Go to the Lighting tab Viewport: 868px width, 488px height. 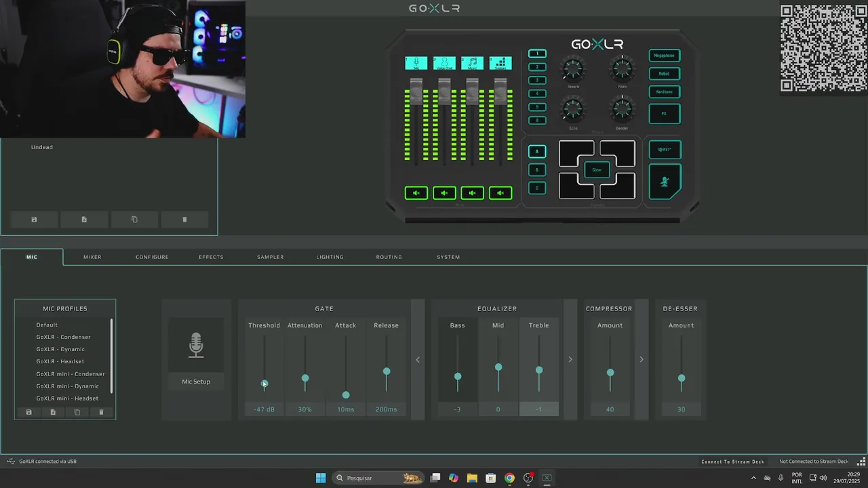point(330,257)
